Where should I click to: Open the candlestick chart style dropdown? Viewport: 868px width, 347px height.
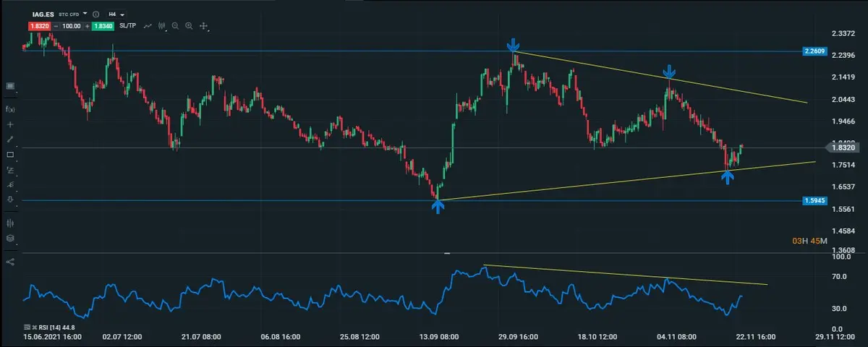(x=162, y=26)
